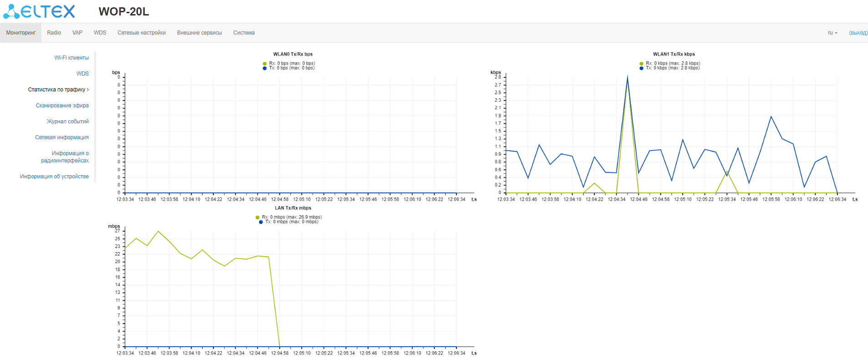Screen dimensions: 868x359
Task: Toggle the WLAN1 Tx blue legend dot
Action: tap(641, 68)
